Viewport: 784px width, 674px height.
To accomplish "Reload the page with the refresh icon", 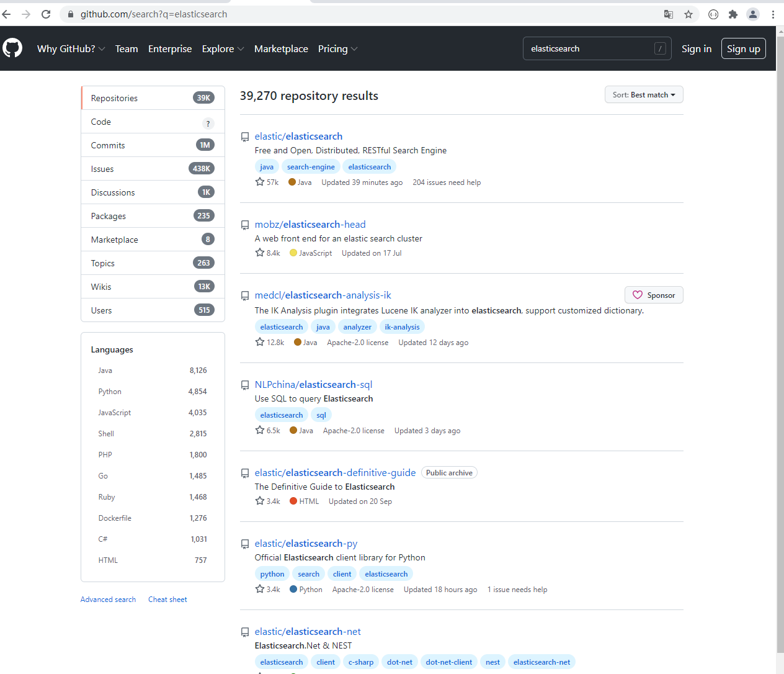I will tap(46, 14).
